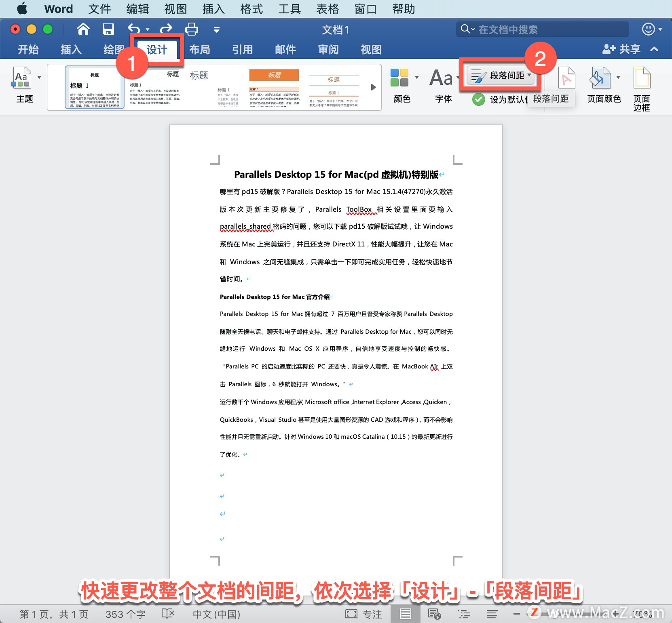Toggle print layout view in status bar
This screenshot has width=672, height=623.
[405, 614]
